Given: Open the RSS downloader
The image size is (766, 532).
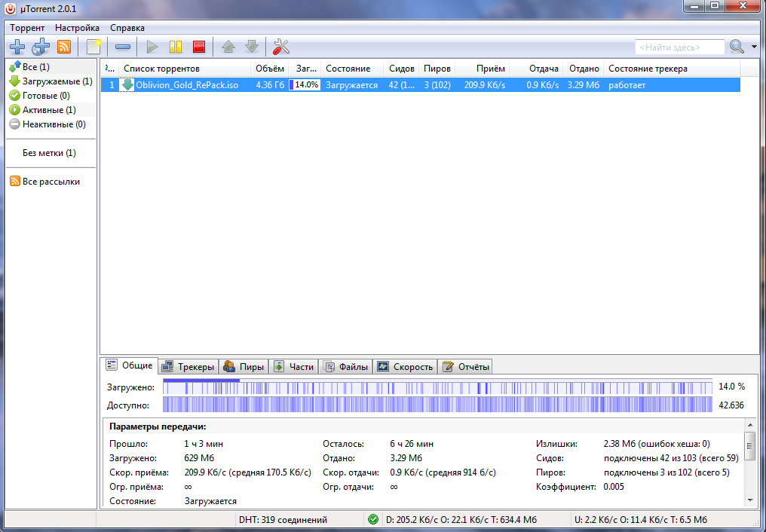Looking at the screenshot, I should click(64, 46).
